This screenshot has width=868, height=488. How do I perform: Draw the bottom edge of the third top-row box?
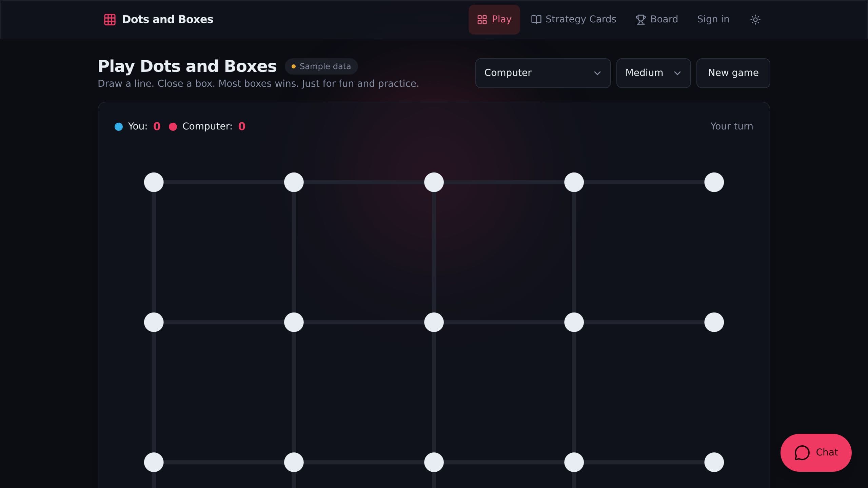[x=504, y=322]
